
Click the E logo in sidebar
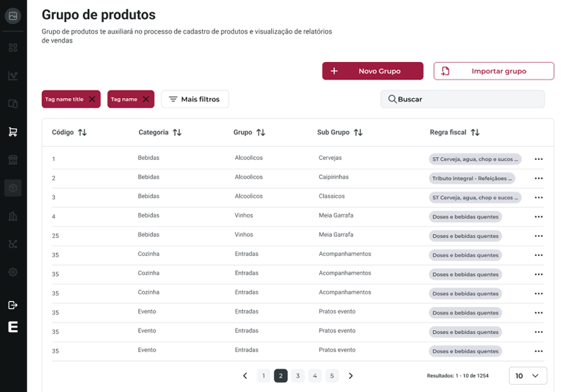click(13, 327)
